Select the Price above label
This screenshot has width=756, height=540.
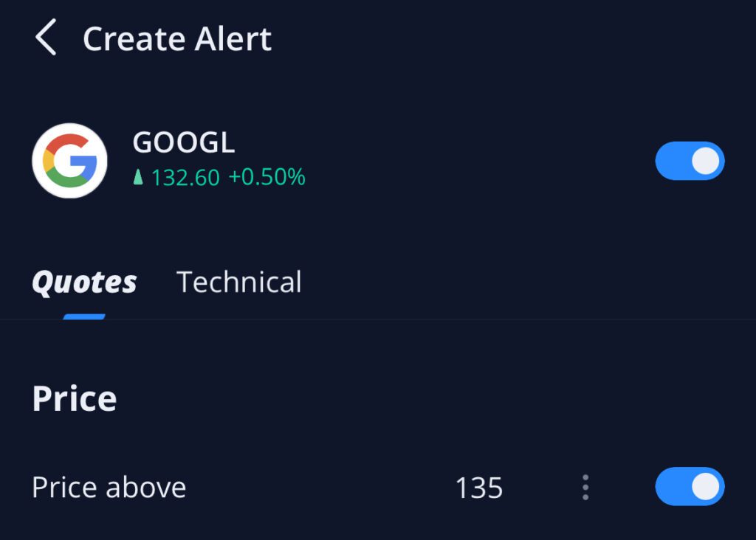pos(109,488)
